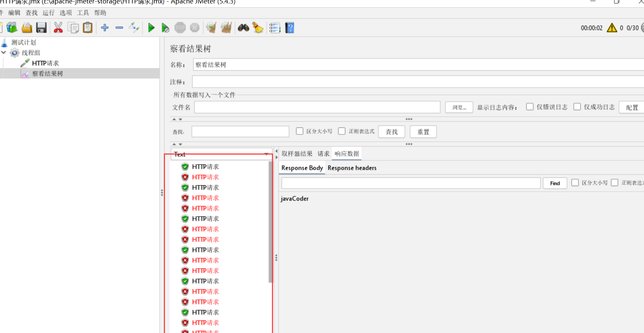Start the test with green play icon

pyautogui.click(x=151, y=28)
